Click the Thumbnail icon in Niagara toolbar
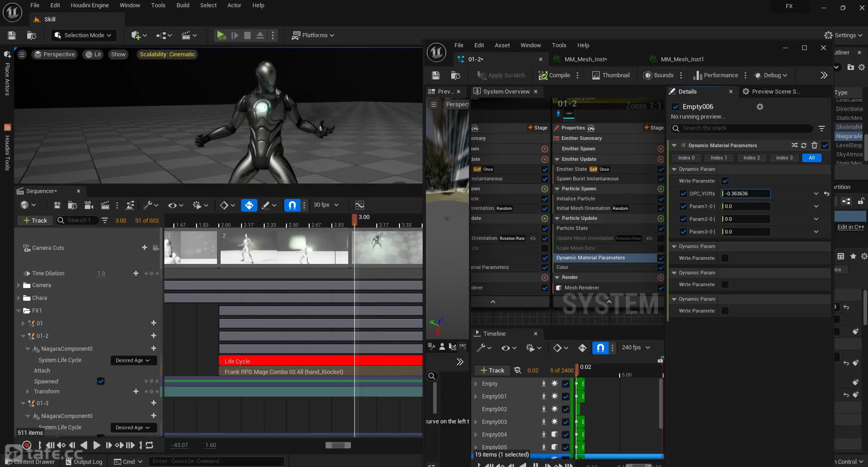Image resolution: width=868 pixels, height=467 pixels. coord(596,75)
